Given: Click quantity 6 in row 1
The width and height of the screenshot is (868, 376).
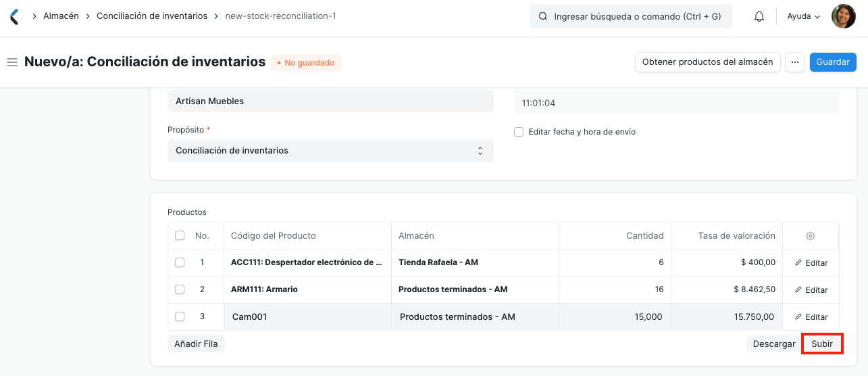Looking at the screenshot, I should [x=615, y=262].
